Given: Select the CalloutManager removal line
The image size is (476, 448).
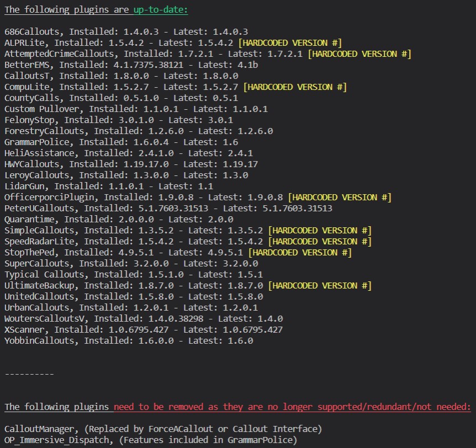Looking at the screenshot, I should pyautogui.click(x=163, y=429).
